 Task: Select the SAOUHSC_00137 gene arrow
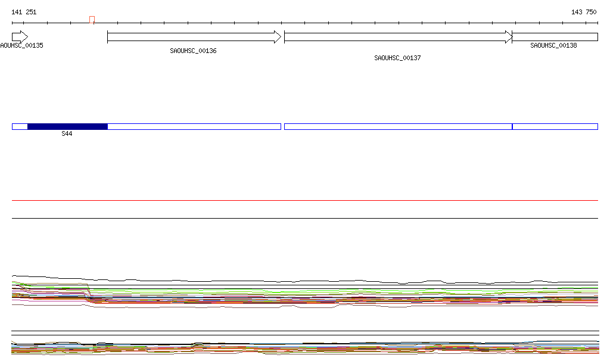tap(397, 37)
